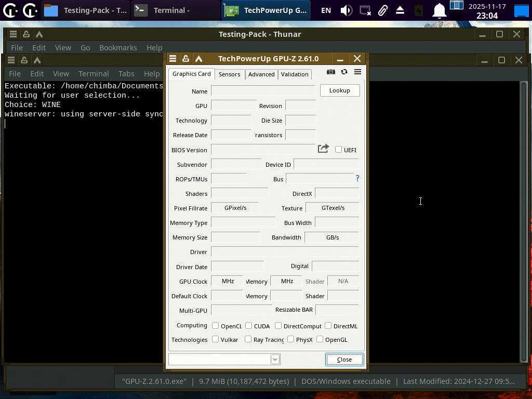Screen dimensions: 532x399
Task: Click the eject removable media icon
Action: pyautogui.click(x=400, y=10)
